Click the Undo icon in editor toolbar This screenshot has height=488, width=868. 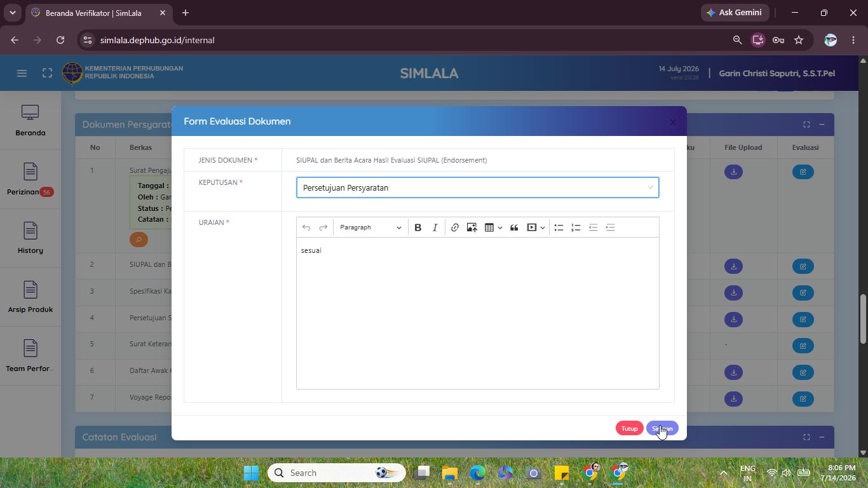pyautogui.click(x=306, y=227)
